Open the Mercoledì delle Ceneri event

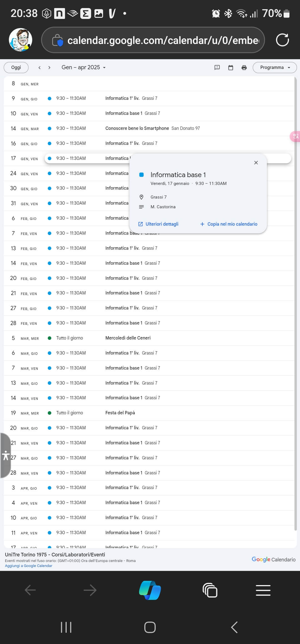click(128, 338)
